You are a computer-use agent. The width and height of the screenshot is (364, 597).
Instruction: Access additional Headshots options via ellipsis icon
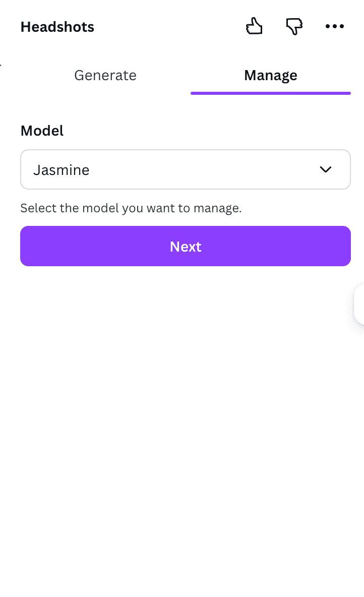335,26
